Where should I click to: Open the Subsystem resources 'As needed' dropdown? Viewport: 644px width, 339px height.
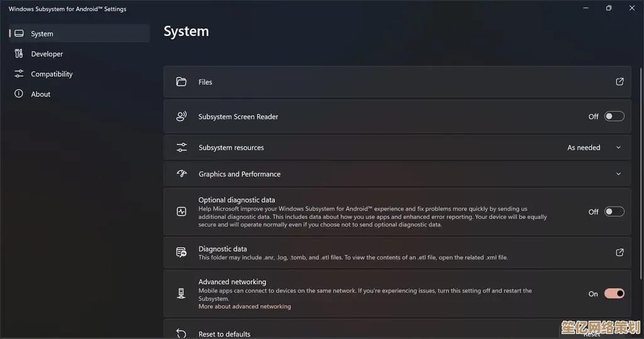coord(594,148)
